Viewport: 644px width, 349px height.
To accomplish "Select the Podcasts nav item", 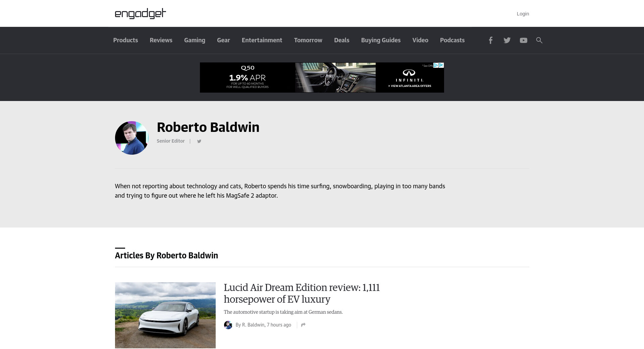I will click(452, 40).
